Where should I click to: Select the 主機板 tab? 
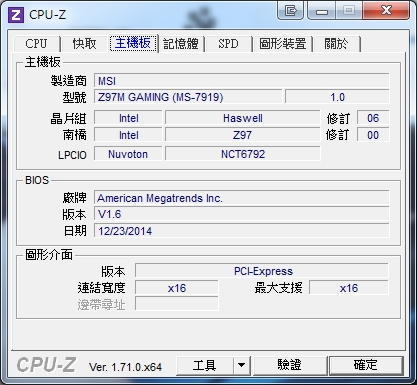(133, 43)
